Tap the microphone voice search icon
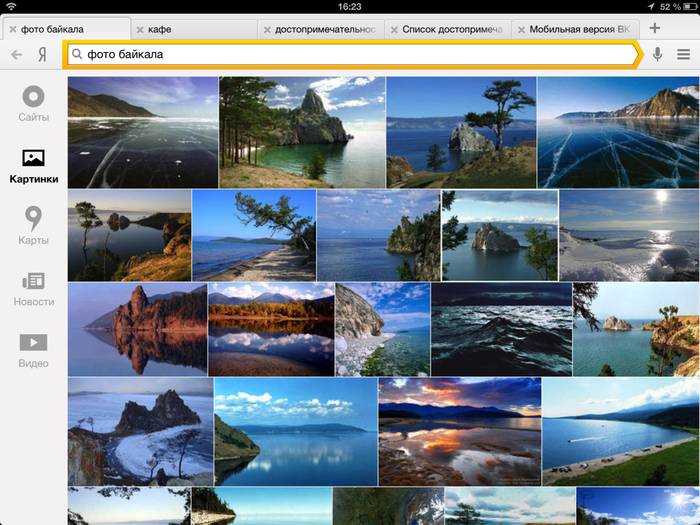Image resolution: width=700 pixels, height=525 pixels. [657, 54]
